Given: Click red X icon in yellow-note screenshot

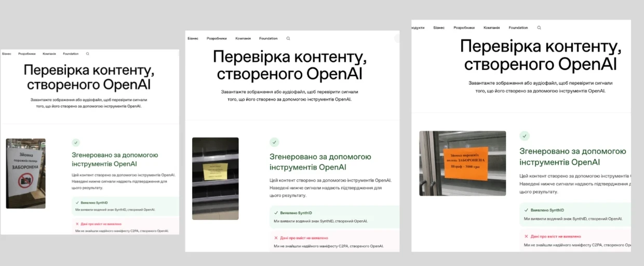Looking at the screenshot, I should tap(276, 238).
